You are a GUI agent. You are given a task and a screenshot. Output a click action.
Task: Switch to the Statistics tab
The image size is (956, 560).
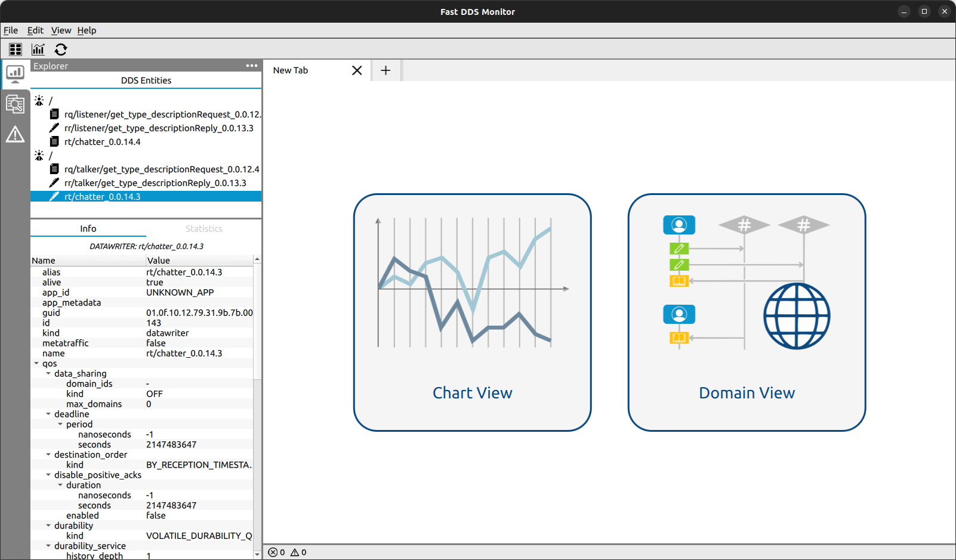click(203, 228)
